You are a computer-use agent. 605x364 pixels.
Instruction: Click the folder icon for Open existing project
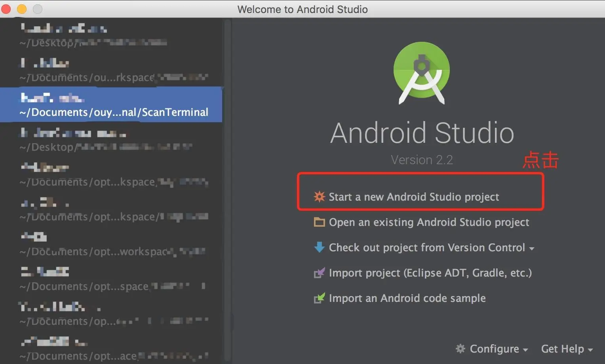tap(319, 222)
